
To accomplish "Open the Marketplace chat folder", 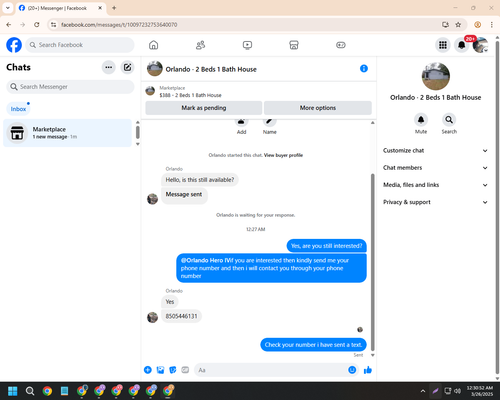I will (67, 133).
